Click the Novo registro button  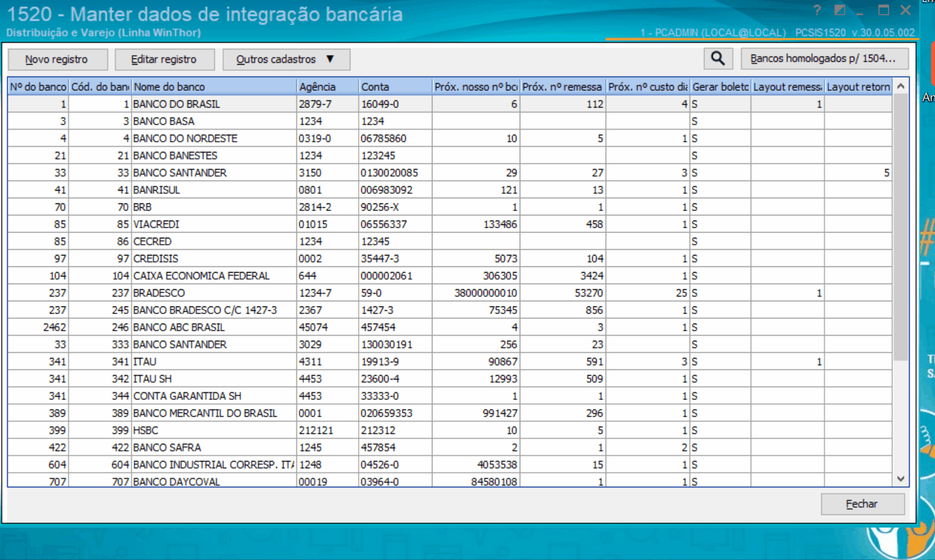pos(57,59)
